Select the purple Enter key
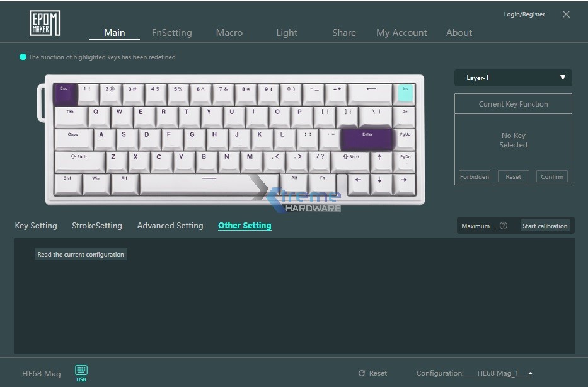Image resolution: width=588 pixels, height=387 pixels. 367,139
